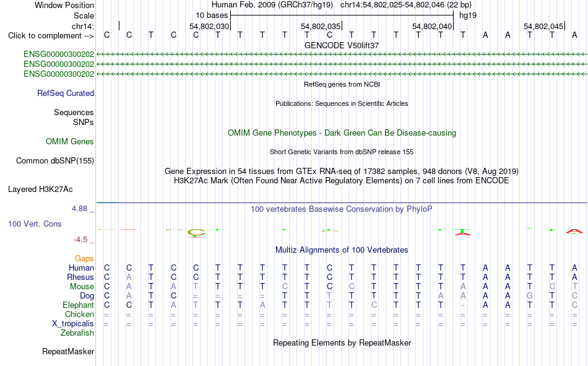The image size is (588, 366).
Task: Select the X_tropicalis alignment row label
Action: click(73, 324)
